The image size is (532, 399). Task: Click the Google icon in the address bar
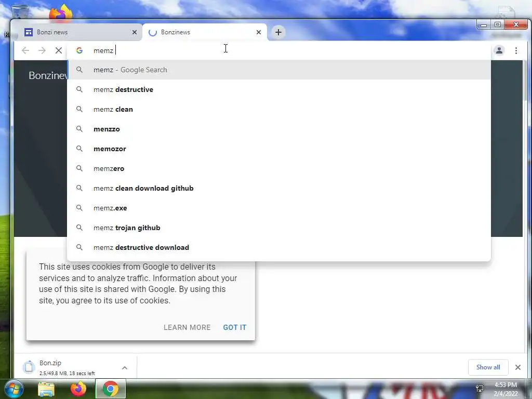coord(79,50)
